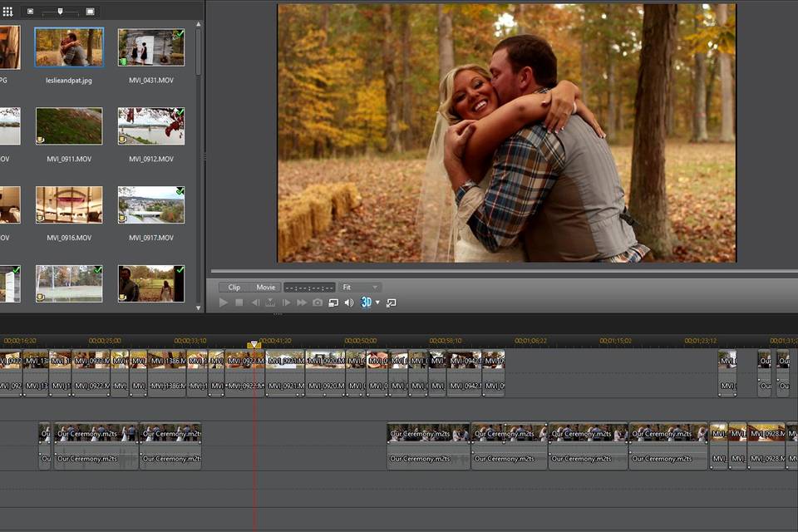
Task: Select the MVI_0431.MOV thumbnail
Action: (151, 47)
